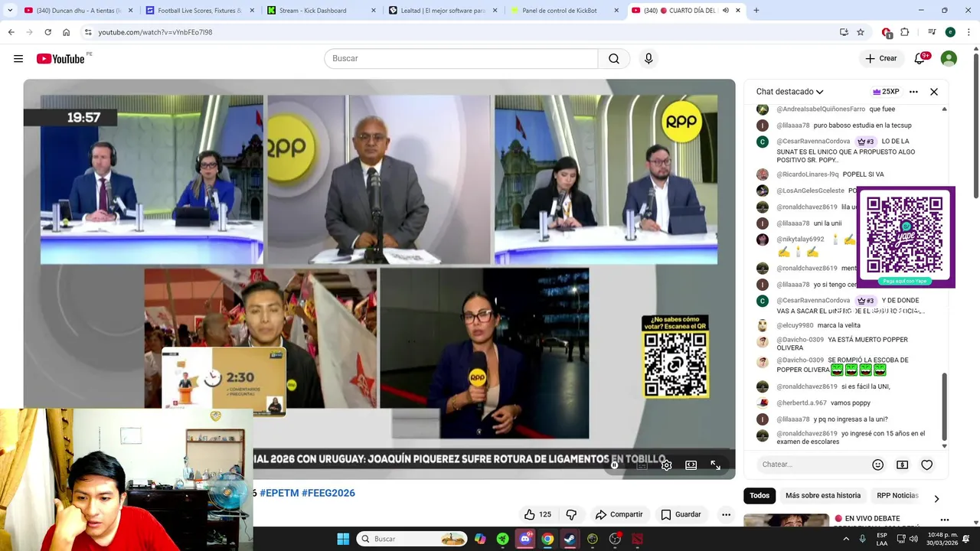980x551 pixels.
Task: Click the YouTube Buscar search field
Action: 461,59
